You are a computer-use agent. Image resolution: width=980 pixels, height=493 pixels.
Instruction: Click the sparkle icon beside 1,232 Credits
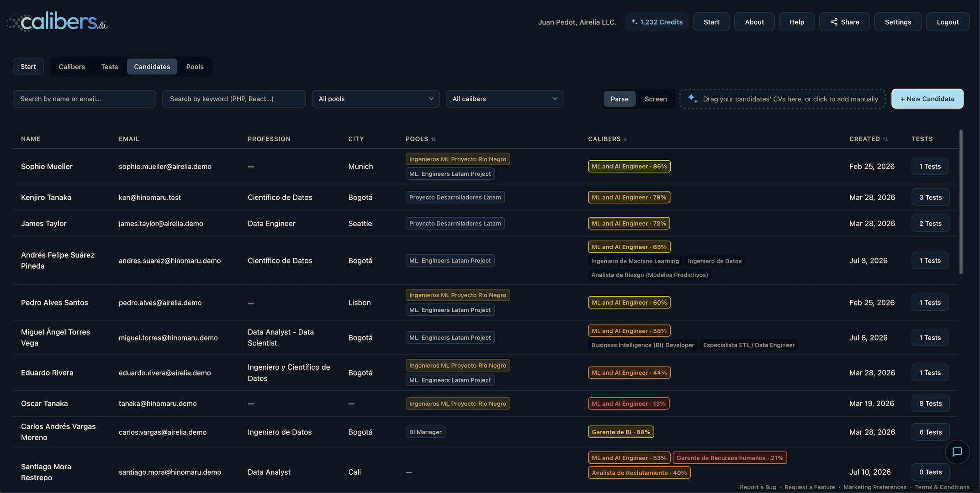[x=634, y=21]
